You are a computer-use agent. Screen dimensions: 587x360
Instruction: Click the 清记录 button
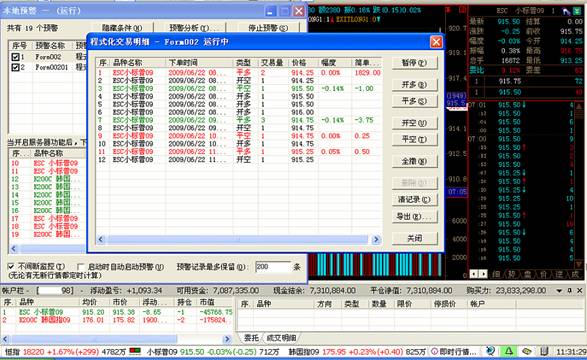tap(414, 199)
